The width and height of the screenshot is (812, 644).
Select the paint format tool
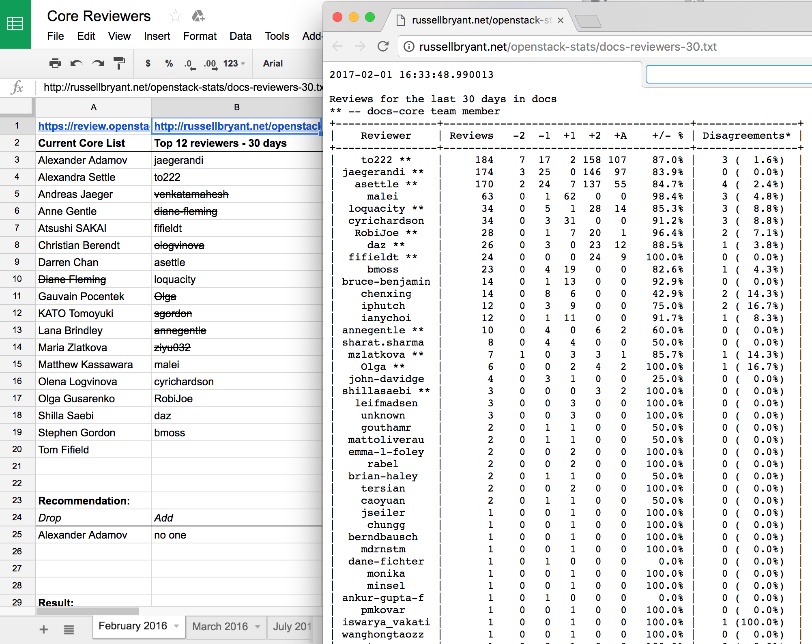[x=119, y=64]
